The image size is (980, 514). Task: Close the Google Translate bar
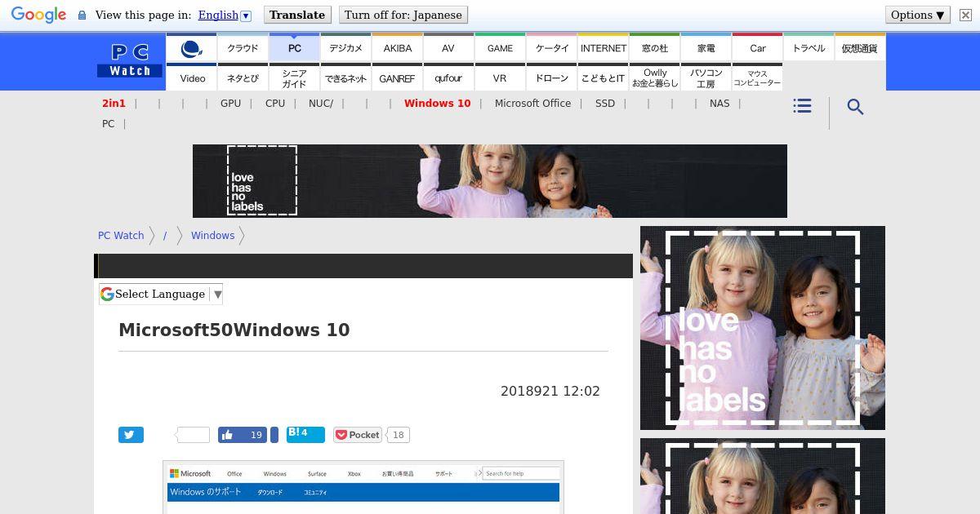[964, 15]
